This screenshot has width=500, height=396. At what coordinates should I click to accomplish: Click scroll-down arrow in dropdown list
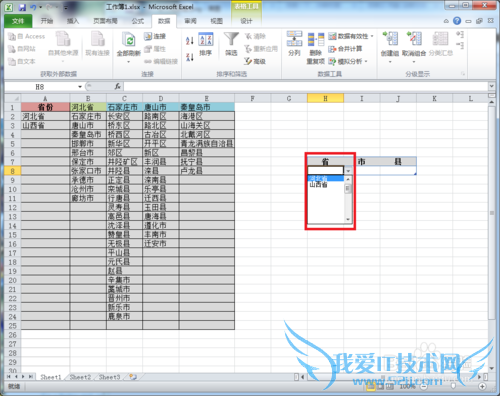point(348,219)
